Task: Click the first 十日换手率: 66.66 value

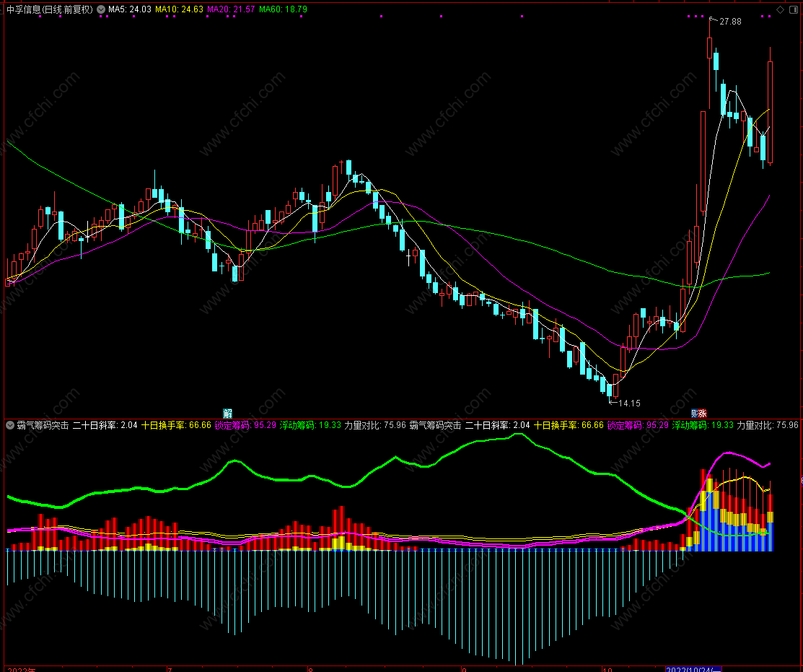Action: pyautogui.click(x=176, y=425)
